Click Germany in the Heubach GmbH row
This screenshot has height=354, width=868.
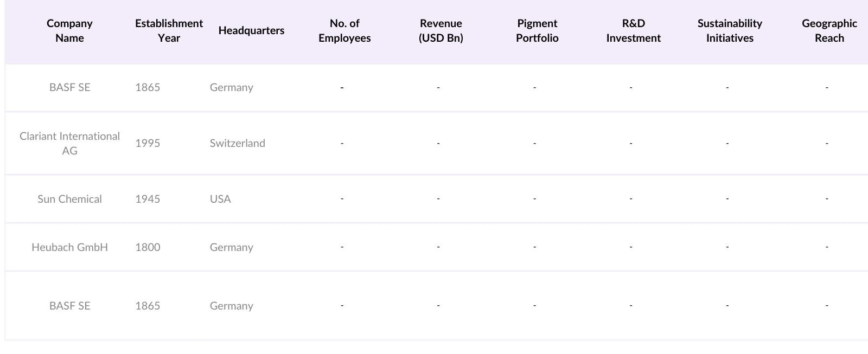pos(232,247)
